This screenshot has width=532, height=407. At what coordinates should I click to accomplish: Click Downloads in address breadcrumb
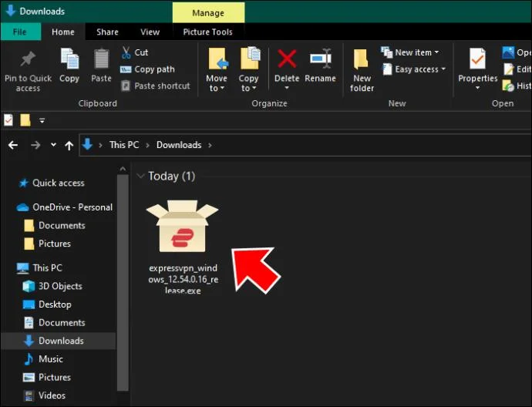tap(179, 145)
